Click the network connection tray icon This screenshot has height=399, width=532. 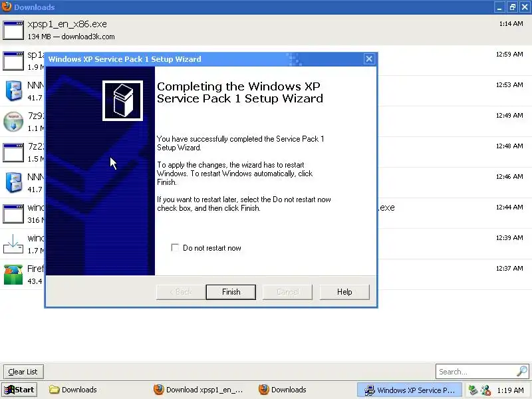[485, 390]
